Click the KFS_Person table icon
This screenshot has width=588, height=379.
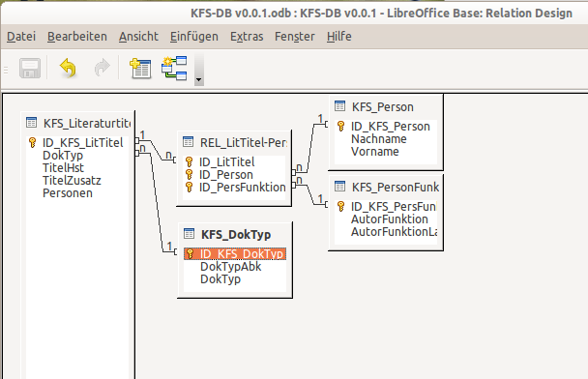tap(339, 106)
